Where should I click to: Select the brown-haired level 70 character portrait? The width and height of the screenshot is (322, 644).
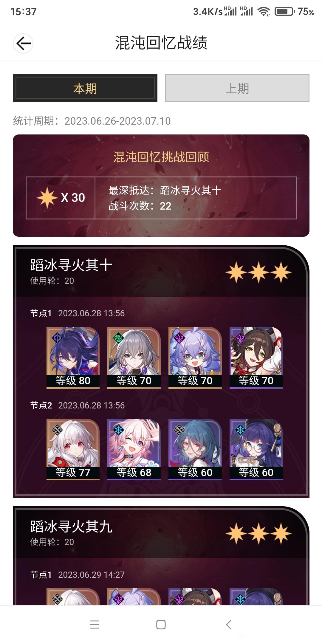click(256, 358)
